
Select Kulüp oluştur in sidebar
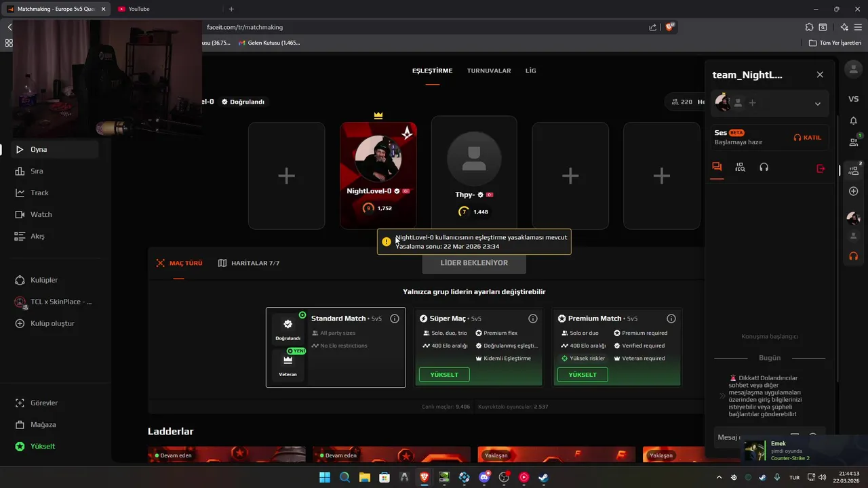pos(54,323)
